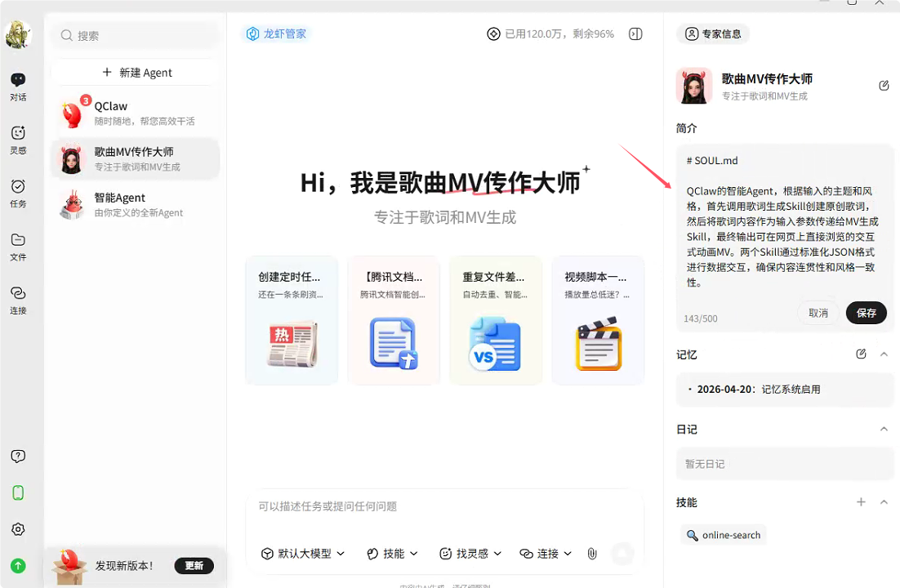Viewport: 900px width, 588px height.
Task: Open the 灵感 (inspiration) sidebar section
Action: (18, 140)
